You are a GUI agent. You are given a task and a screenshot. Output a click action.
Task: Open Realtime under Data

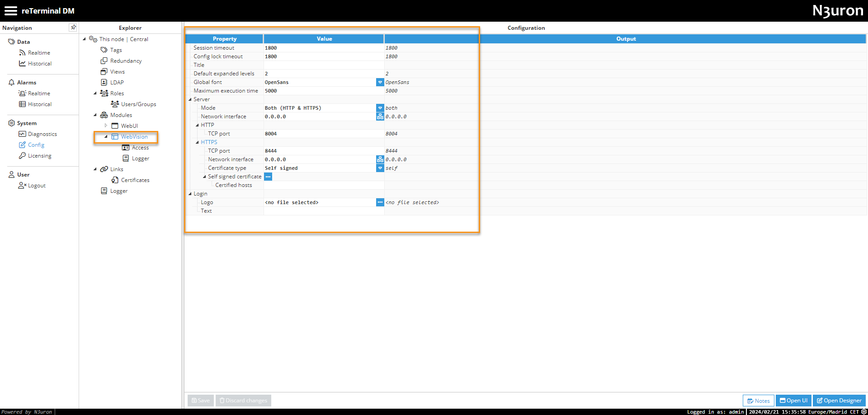point(39,53)
